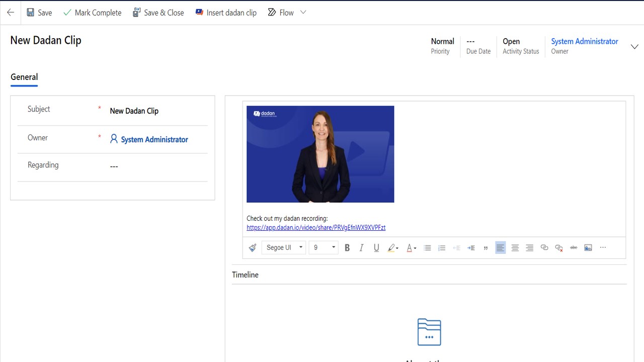644x362 pixels.
Task: Toggle underline formatting
Action: click(376, 247)
